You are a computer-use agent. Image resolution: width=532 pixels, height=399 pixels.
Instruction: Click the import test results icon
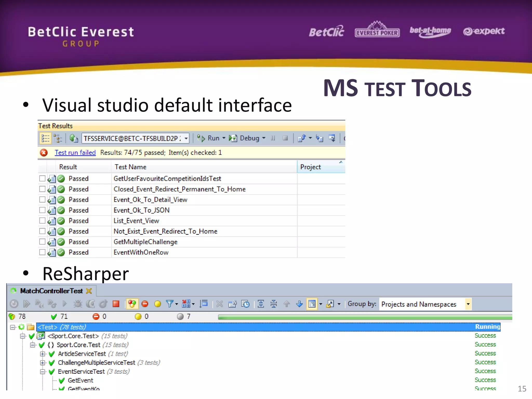click(319, 138)
